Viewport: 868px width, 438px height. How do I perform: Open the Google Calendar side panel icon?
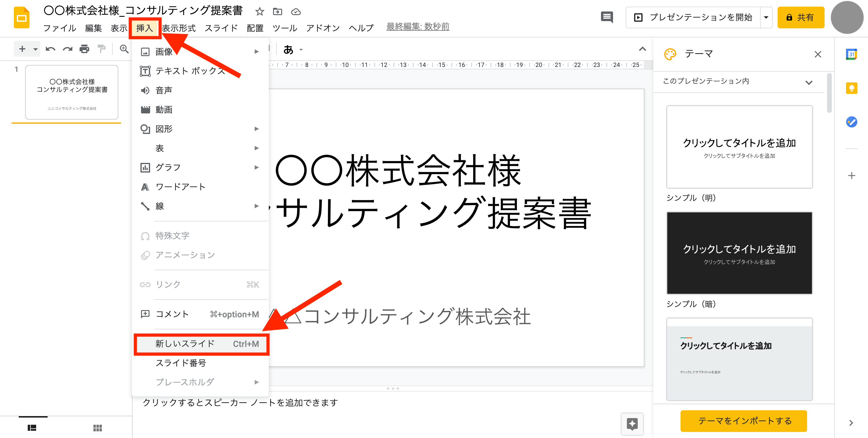pyautogui.click(x=851, y=54)
